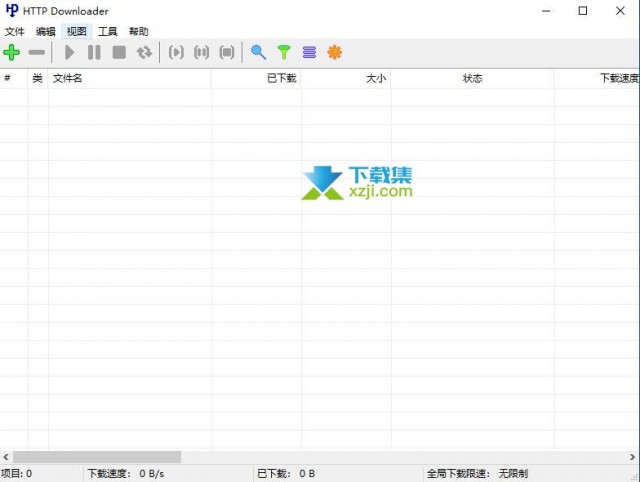Stop all downloads bracketed stop icon
The height and width of the screenshot is (482, 640).
tap(227, 52)
